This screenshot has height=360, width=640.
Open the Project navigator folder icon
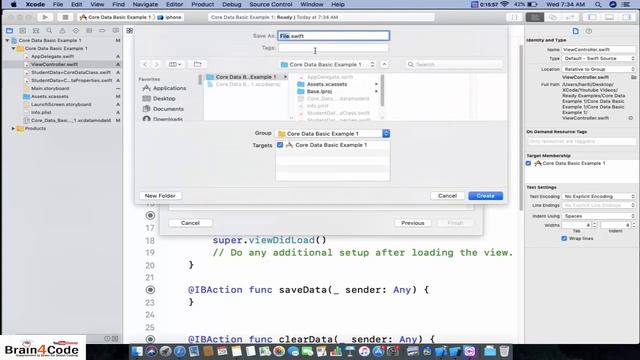coord(9,31)
